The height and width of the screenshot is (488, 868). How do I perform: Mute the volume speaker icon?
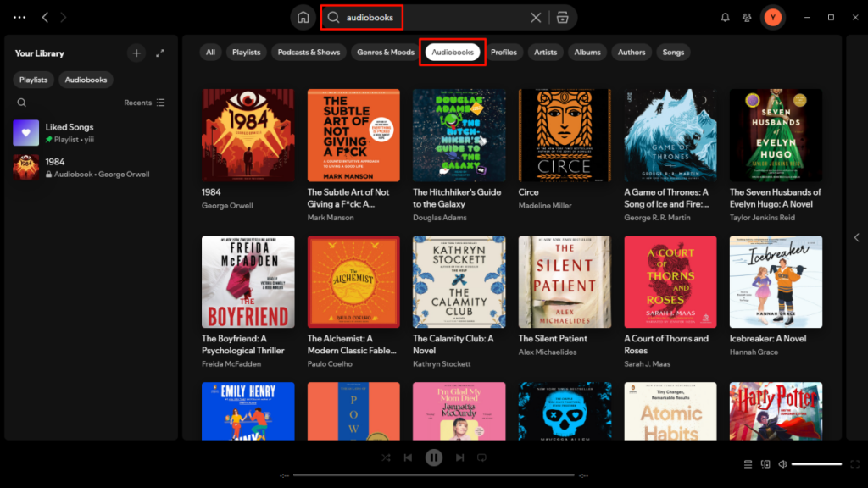pyautogui.click(x=782, y=464)
